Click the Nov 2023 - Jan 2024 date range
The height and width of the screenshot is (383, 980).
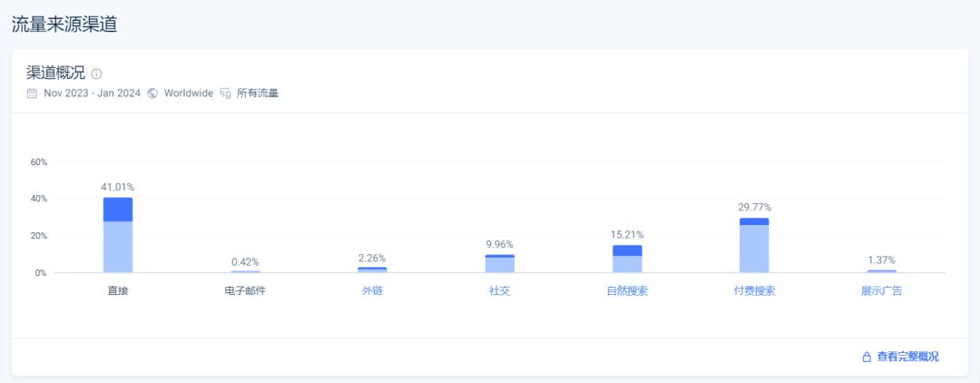(93, 93)
